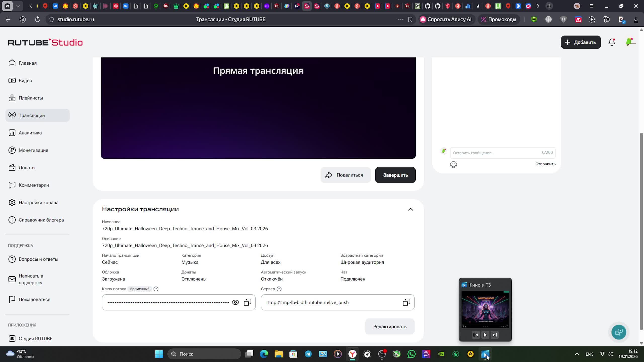Open the notifications bell
Image resolution: width=644 pixels, height=362 pixels.
coord(612,42)
